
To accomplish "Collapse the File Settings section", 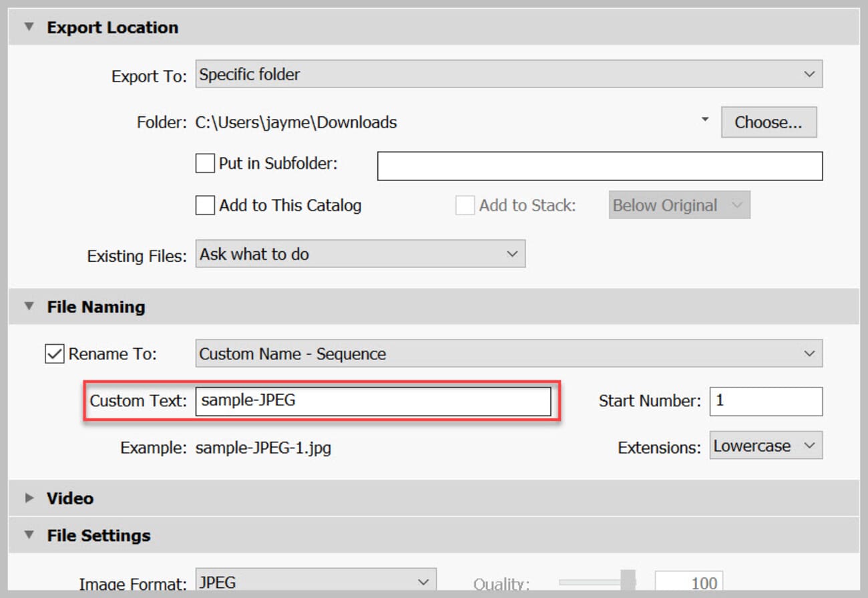I will point(29,535).
